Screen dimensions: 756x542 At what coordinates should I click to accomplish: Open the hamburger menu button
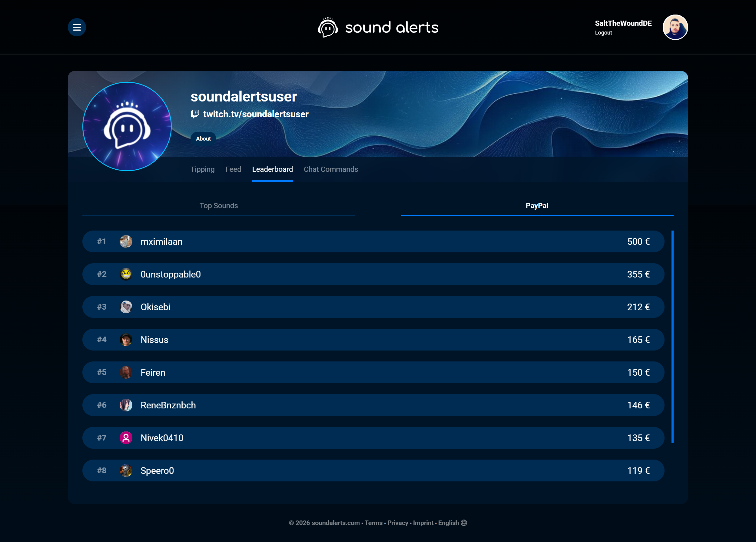click(77, 27)
